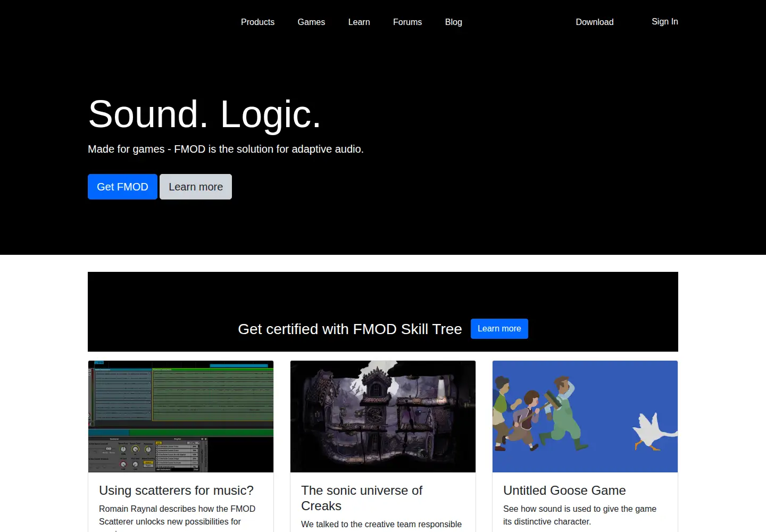Click the 'Untitled Goose Game' heading
This screenshot has height=532, width=766.
click(564, 491)
